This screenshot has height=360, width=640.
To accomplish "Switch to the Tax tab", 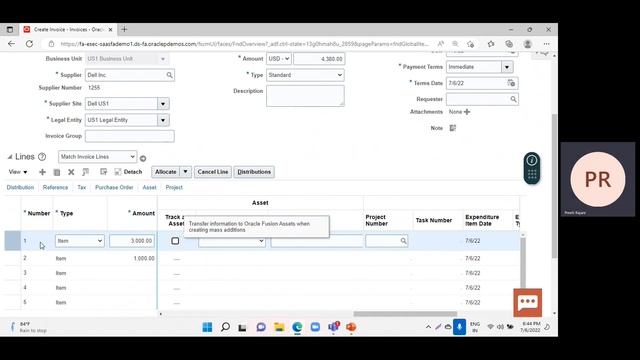I will click(82, 187).
